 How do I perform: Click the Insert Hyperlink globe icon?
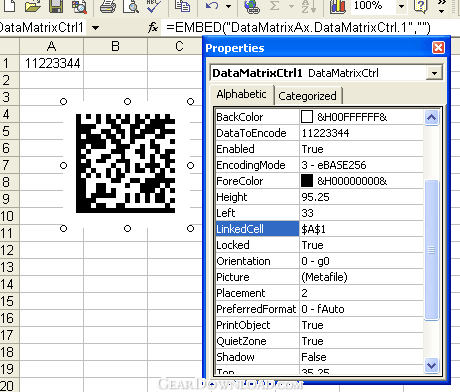click(x=252, y=6)
